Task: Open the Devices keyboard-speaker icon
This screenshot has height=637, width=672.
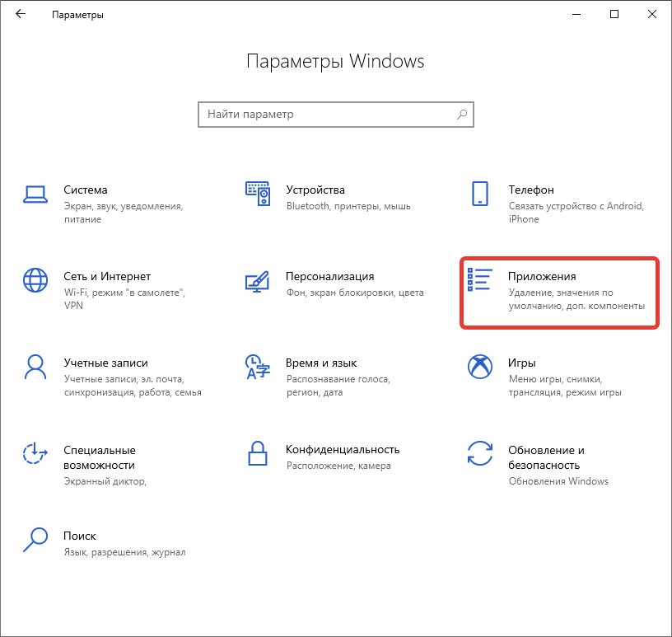Action: coord(258,194)
